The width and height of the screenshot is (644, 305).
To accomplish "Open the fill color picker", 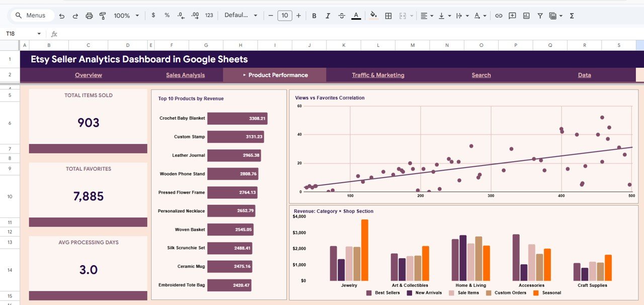I will pyautogui.click(x=373, y=16).
